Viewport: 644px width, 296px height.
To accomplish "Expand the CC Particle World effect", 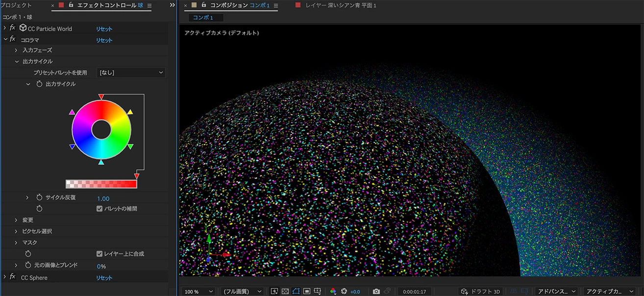I will (5, 28).
